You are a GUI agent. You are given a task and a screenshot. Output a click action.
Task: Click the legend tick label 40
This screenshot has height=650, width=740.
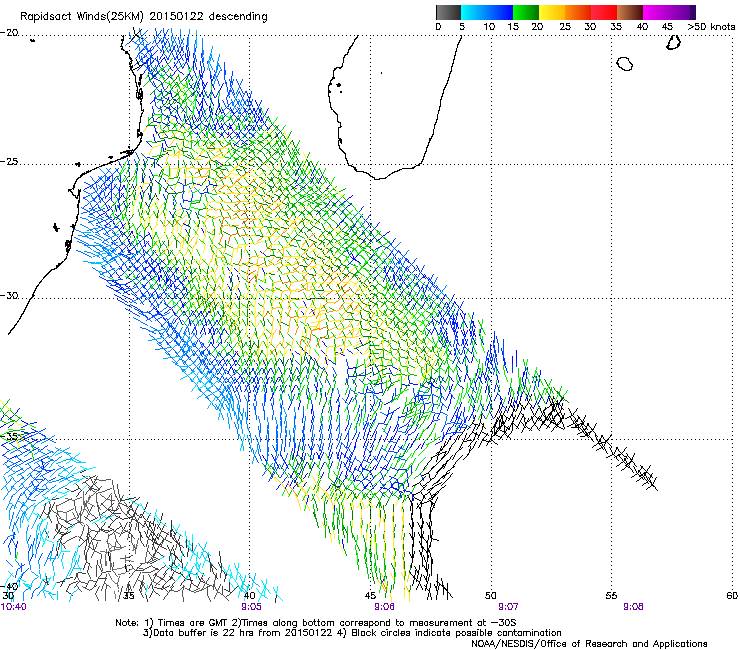[x=642, y=27]
